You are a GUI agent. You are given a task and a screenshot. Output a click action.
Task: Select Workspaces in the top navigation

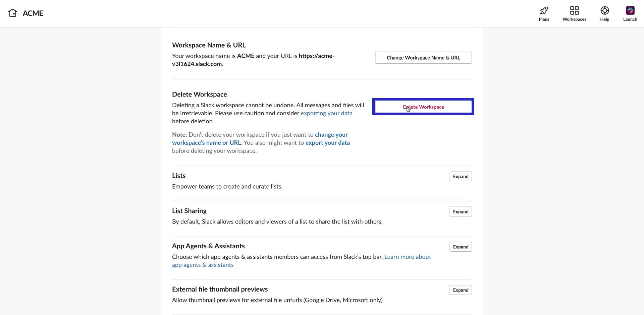coord(574,19)
